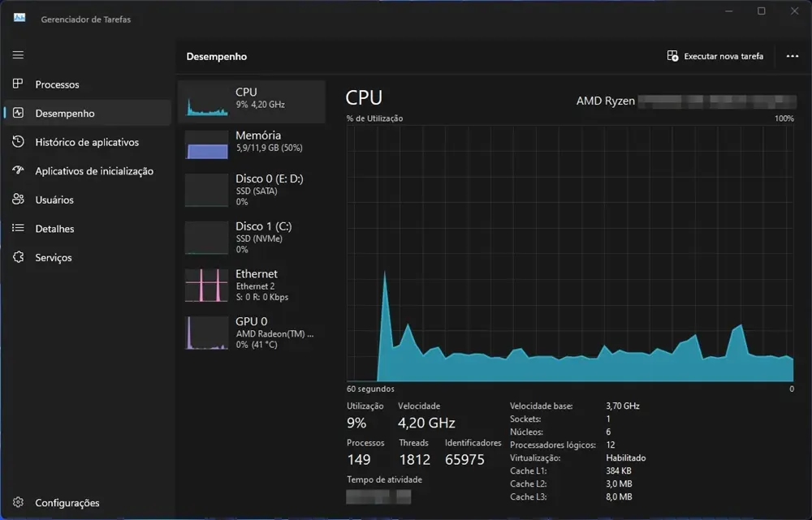Click the Configurações gear icon
Viewport: 812px width, 520px height.
[18, 503]
